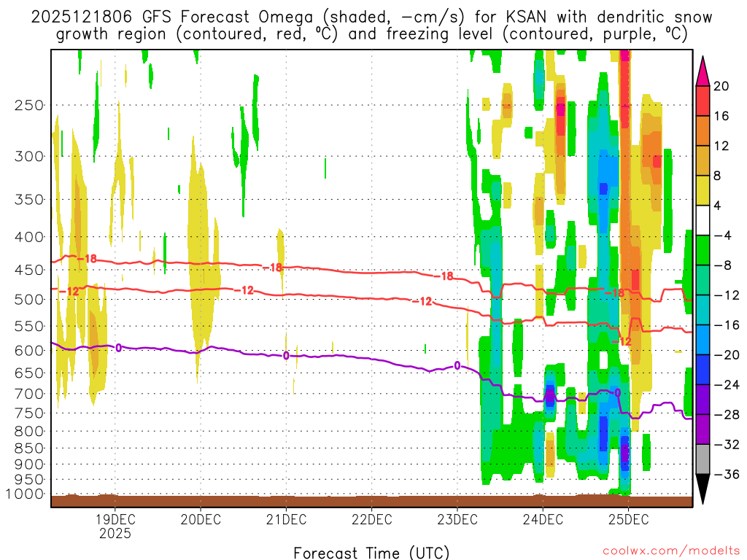Click the 700 pressure level label
The width and height of the screenshot is (747, 560).
coord(29,394)
